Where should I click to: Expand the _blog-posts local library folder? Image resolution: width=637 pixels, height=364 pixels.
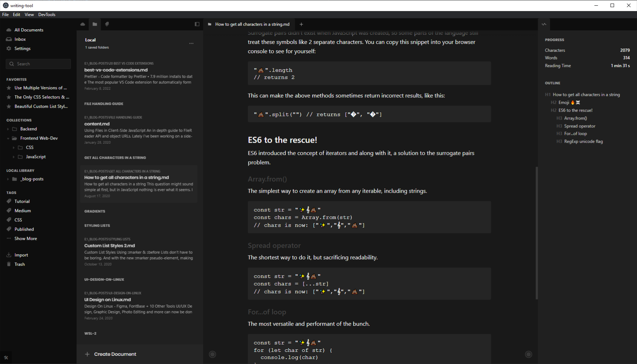[x=8, y=179]
